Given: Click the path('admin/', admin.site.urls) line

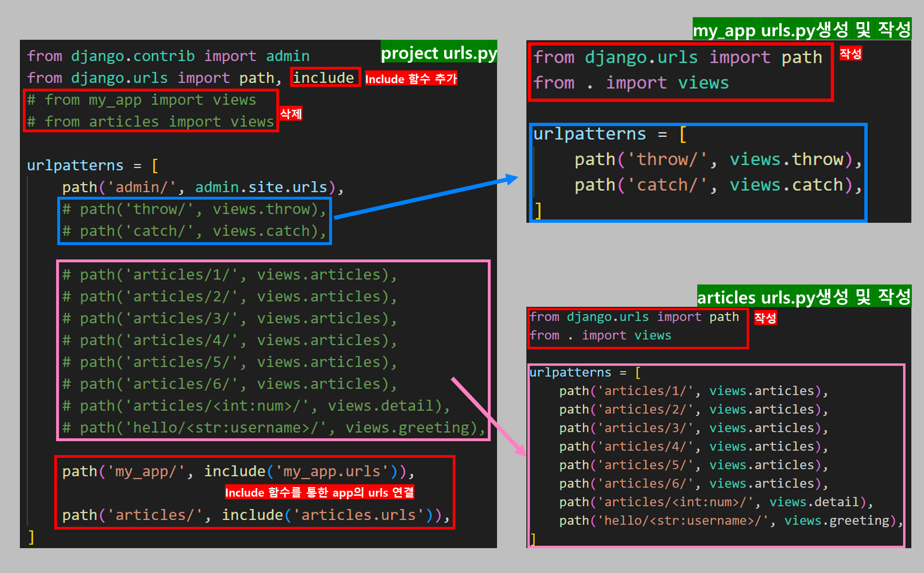Looking at the screenshot, I should coord(202,187).
